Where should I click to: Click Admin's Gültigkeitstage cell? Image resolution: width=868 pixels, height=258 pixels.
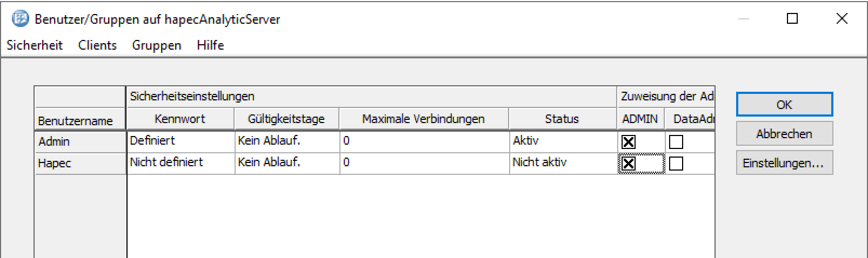287,141
